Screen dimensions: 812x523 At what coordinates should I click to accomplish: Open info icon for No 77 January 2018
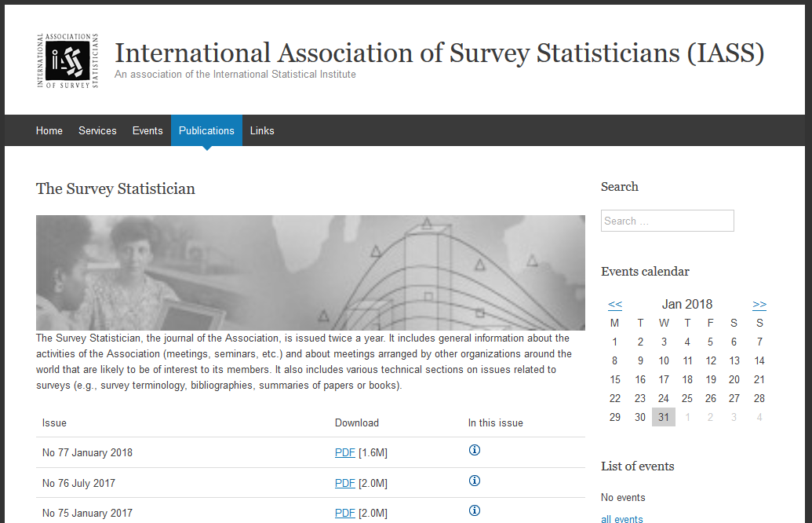pyautogui.click(x=475, y=450)
